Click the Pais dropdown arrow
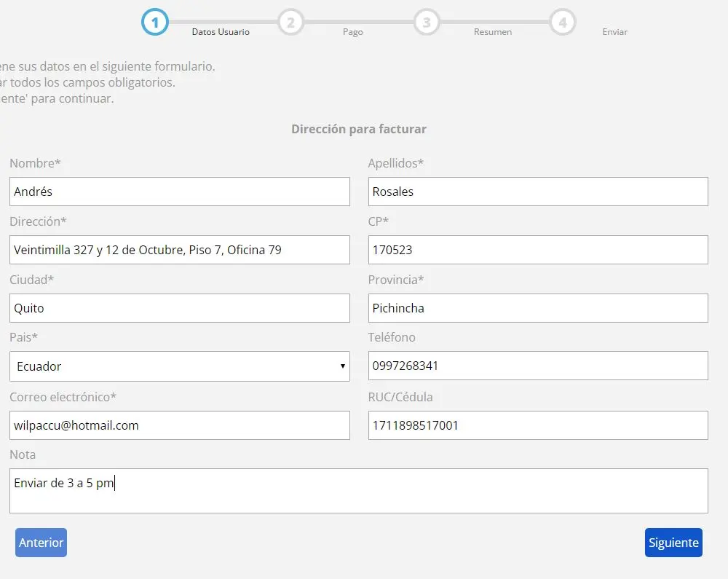The width and height of the screenshot is (728, 579). click(342, 366)
